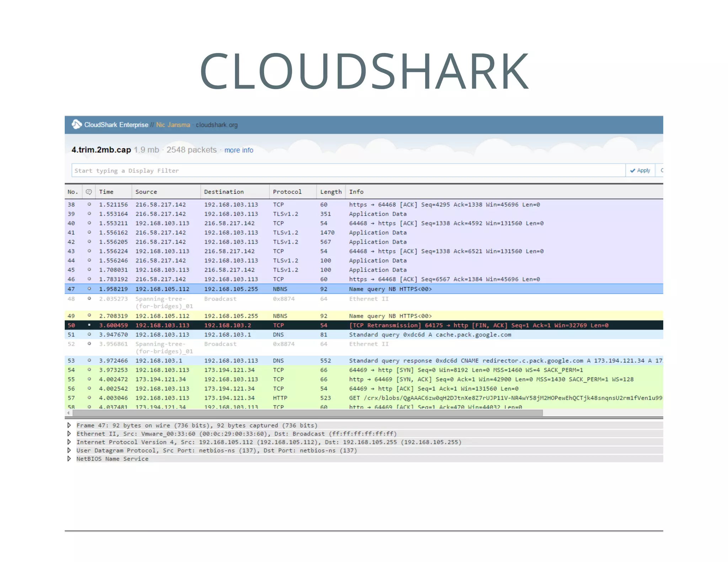The width and height of the screenshot is (728, 562).
Task: Click annotation circle icon on packet 41
Action: [x=89, y=232]
